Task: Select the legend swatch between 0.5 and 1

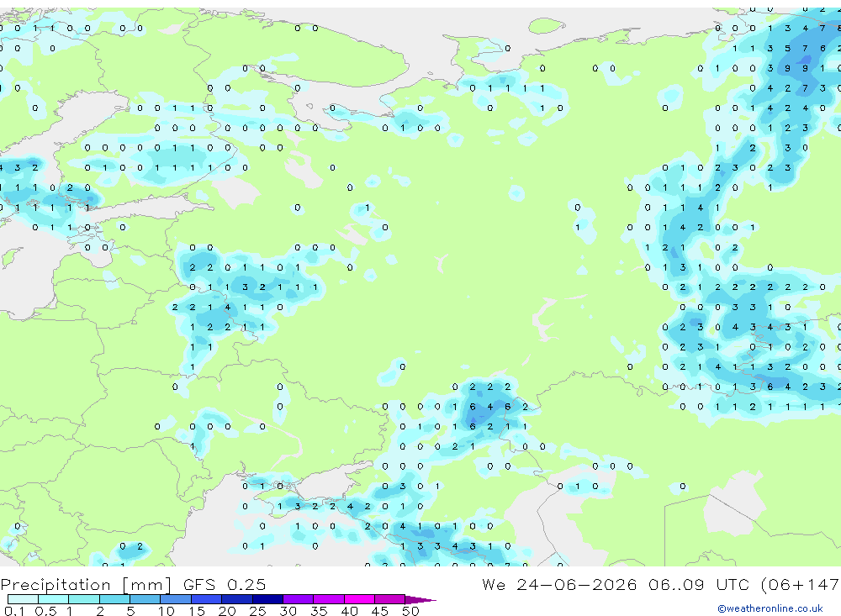Action: tap(54, 599)
